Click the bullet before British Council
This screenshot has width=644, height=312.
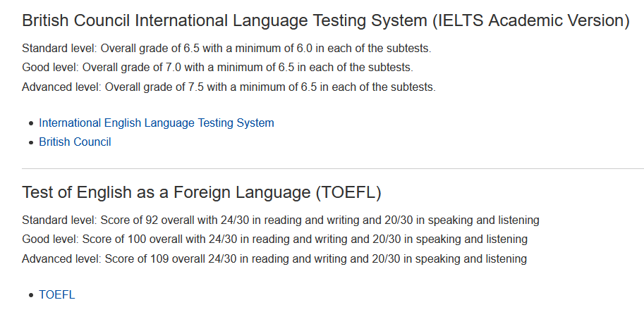pos(31,143)
